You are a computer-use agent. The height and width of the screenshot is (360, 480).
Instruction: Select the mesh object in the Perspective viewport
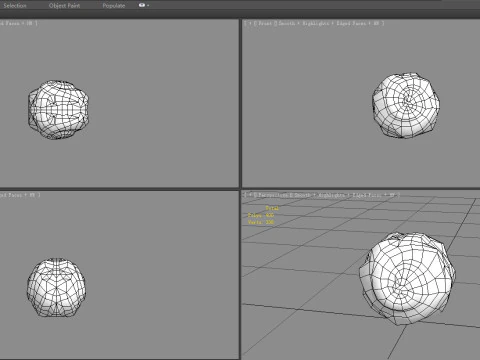pos(407,278)
